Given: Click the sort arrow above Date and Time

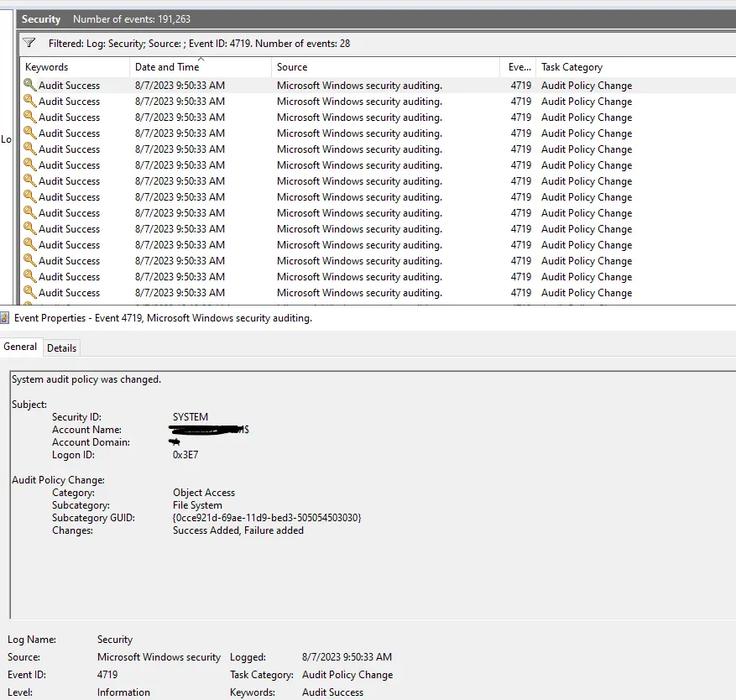Looking at the screenshot, I should pyautogui.click(x=201, y=60).
